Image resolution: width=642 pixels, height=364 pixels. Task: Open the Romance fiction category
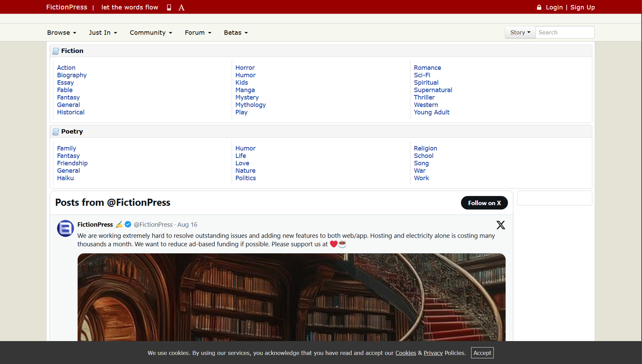pos(427,68)
